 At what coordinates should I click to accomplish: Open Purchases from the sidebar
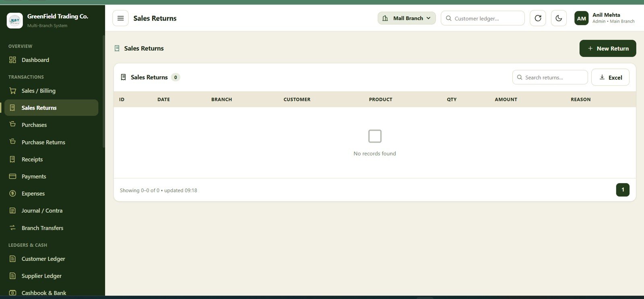click(51, 125)
